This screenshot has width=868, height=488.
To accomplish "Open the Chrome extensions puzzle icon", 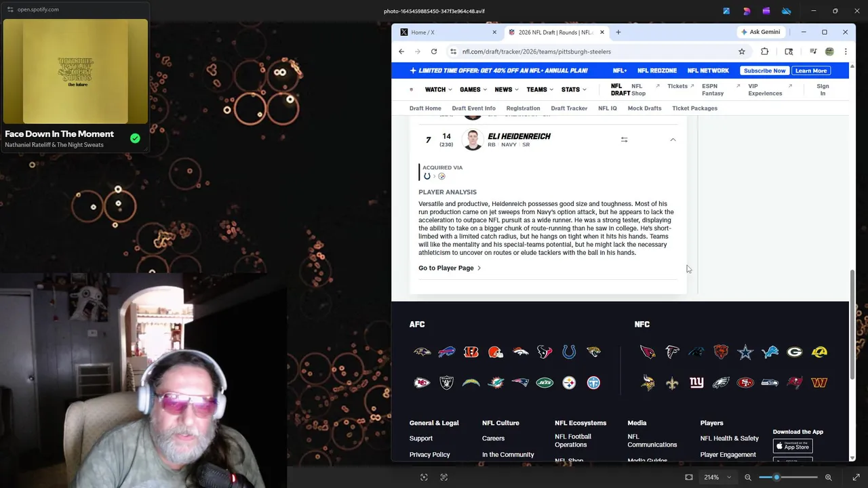I will [765, 52].
